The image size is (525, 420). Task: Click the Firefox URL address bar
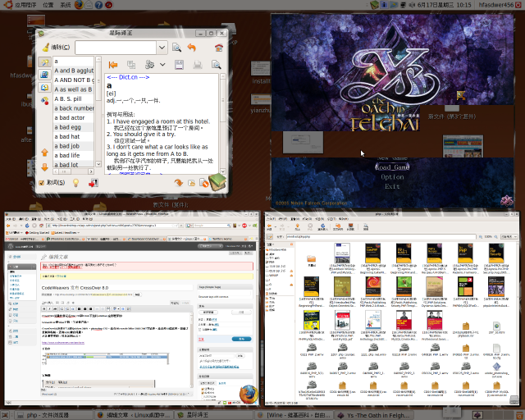116,226
